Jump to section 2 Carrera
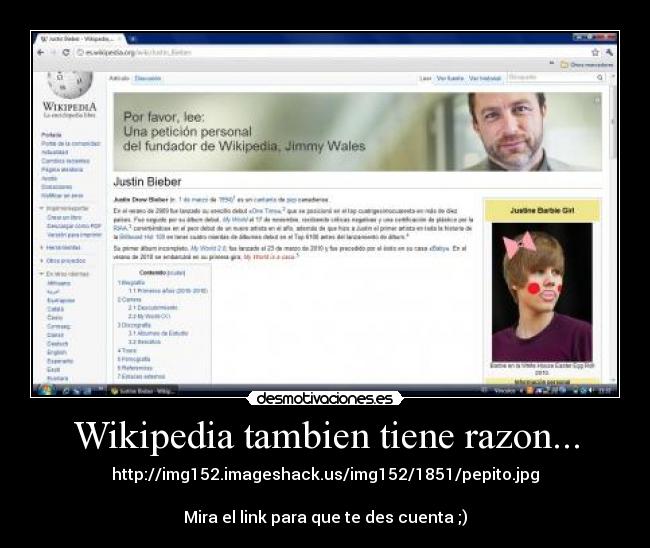 pyautogui.click(x=129, y=300)
